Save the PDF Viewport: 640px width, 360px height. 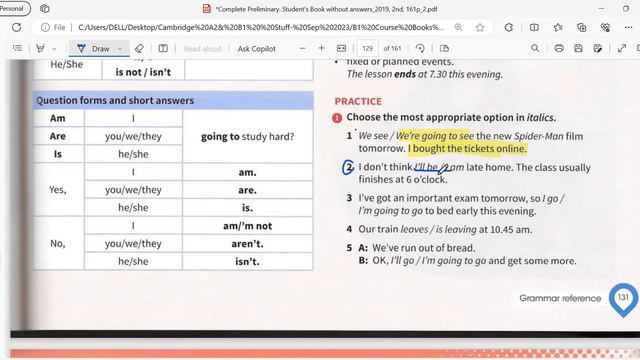click(x=578, y=48)
